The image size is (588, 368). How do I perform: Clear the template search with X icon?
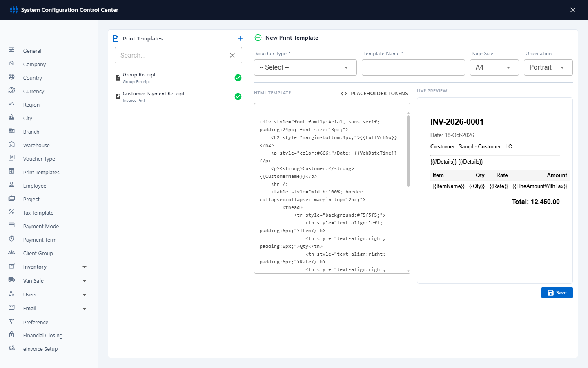[x=232, y=55]
